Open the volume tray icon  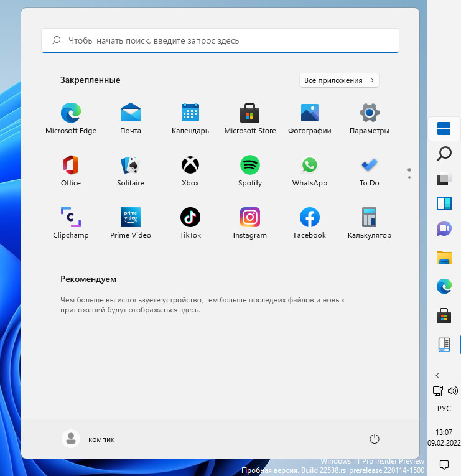click(453, 391)
